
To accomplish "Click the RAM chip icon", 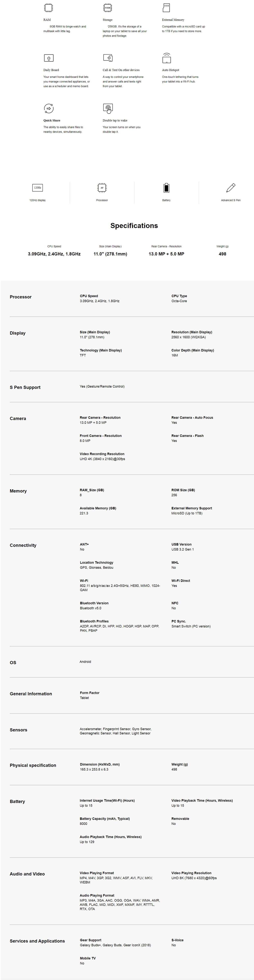I will coord(49,8).
